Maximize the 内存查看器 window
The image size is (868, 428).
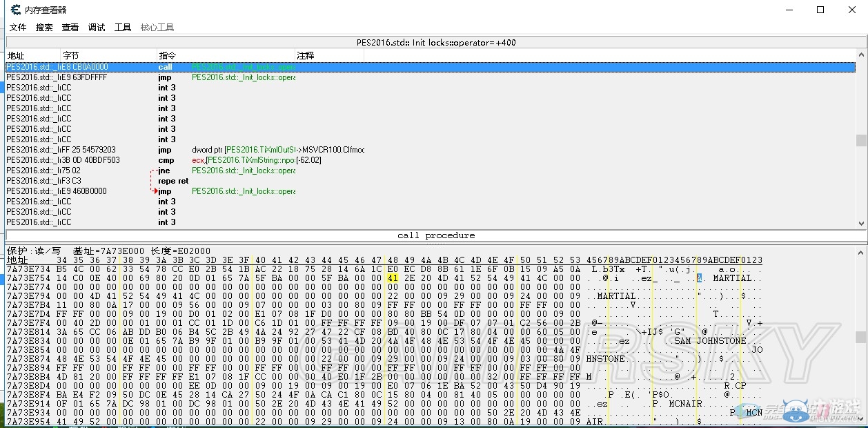(x=820, y=10)
